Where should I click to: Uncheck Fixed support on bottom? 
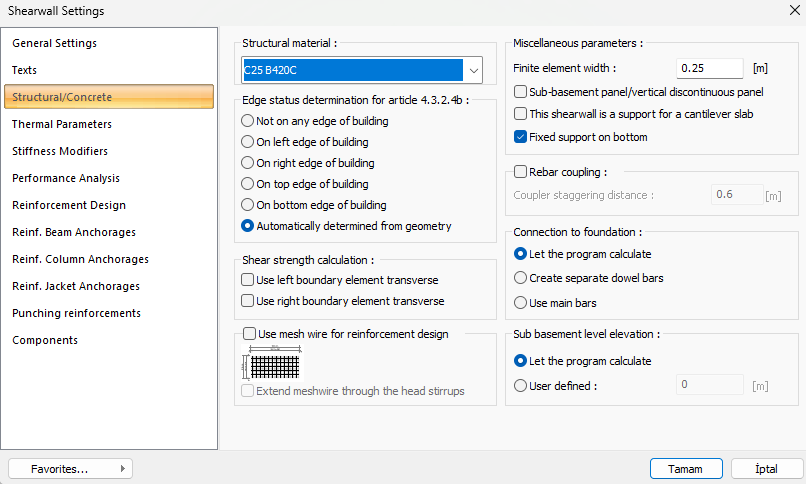click(520, 137)
